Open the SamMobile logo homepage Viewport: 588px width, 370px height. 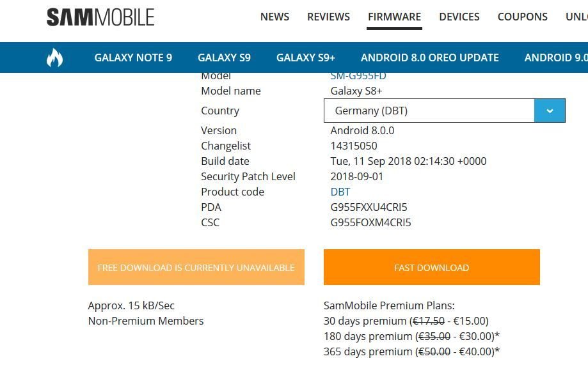pos(100,17)
